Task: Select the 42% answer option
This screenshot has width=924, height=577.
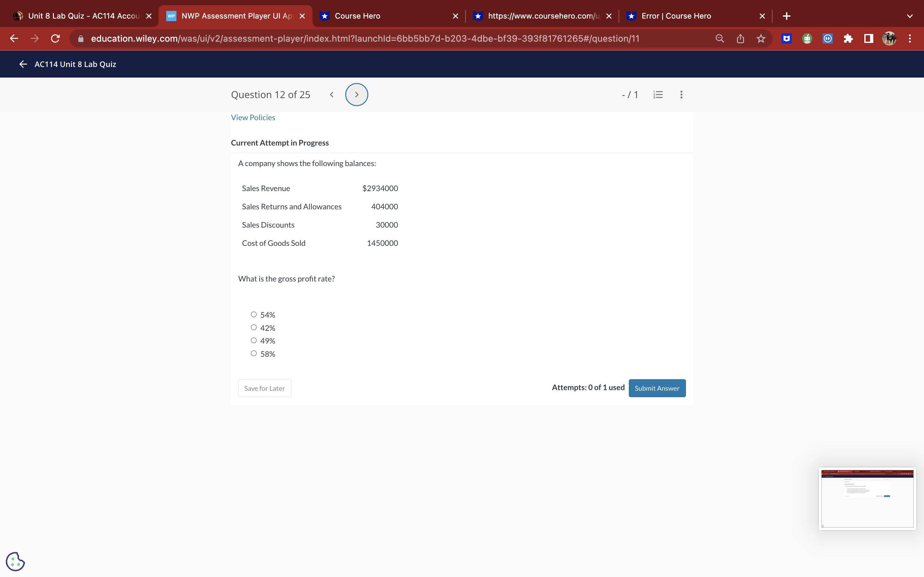Action: point(253,327)
